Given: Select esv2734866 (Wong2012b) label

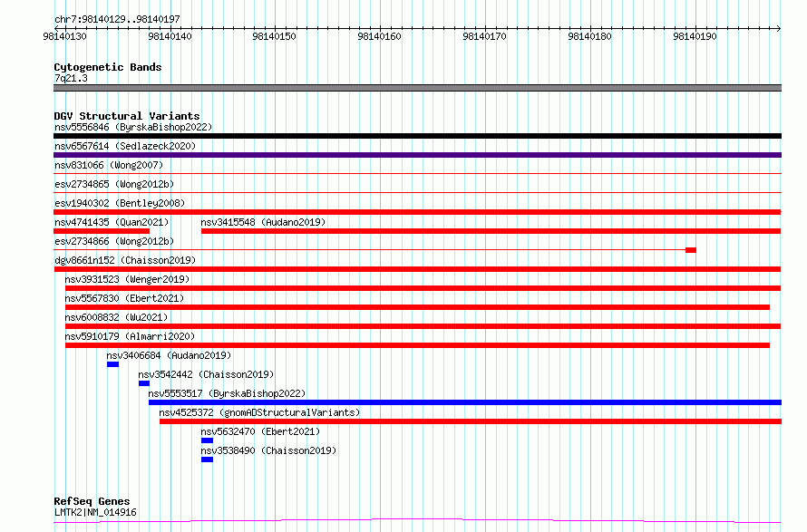Looking at the screenshot, I should click(x=114, y=241).
